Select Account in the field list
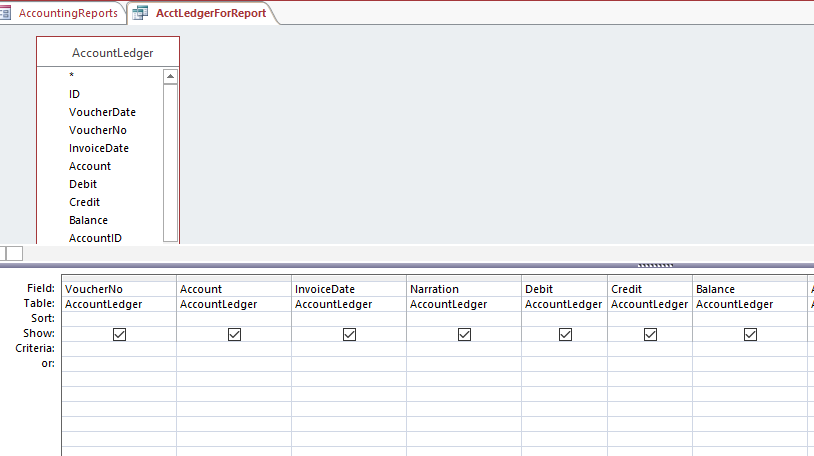This screenshot has height=456, width=814. point(90,166)
